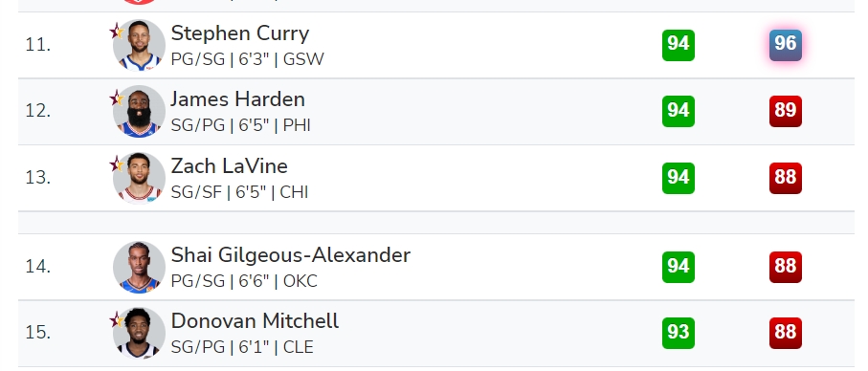Click James Harden's red 89 rating badge

[x=786, y=111]
